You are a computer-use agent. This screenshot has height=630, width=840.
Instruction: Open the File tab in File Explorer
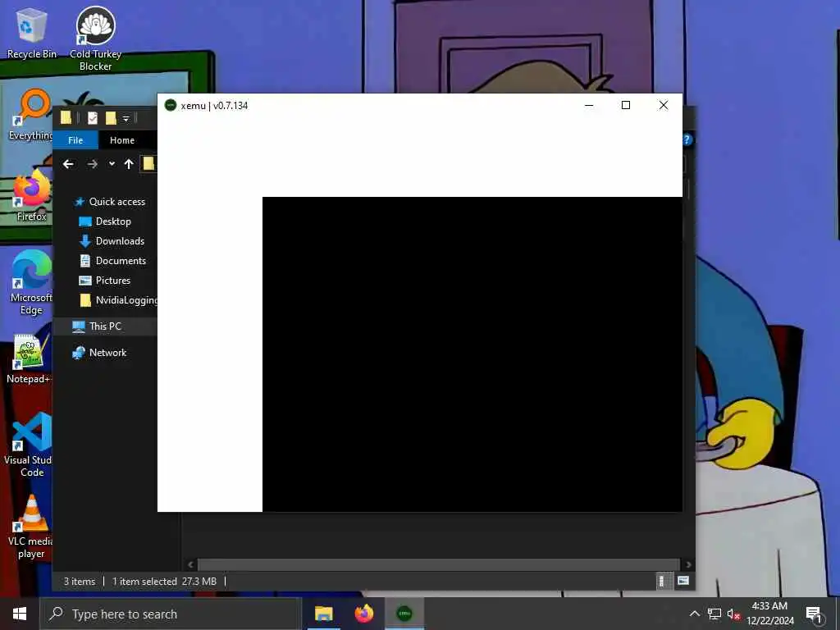click(x=75, y=139)
